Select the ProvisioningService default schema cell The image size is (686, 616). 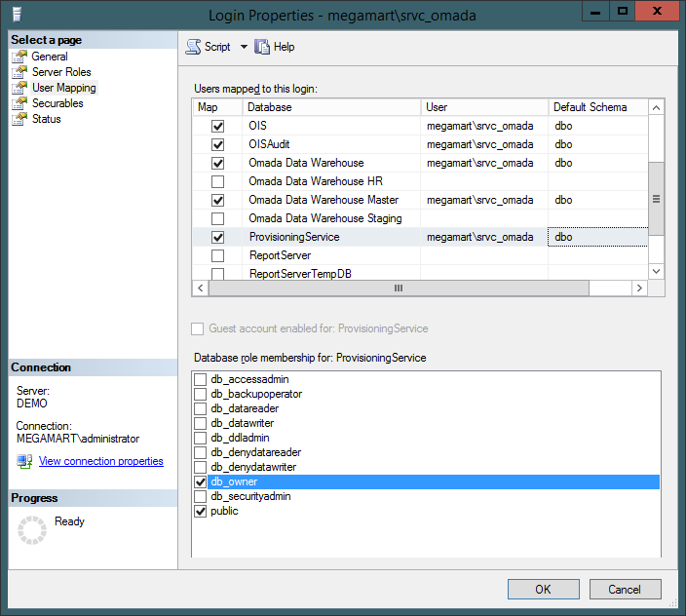click(x=598, y=237)
